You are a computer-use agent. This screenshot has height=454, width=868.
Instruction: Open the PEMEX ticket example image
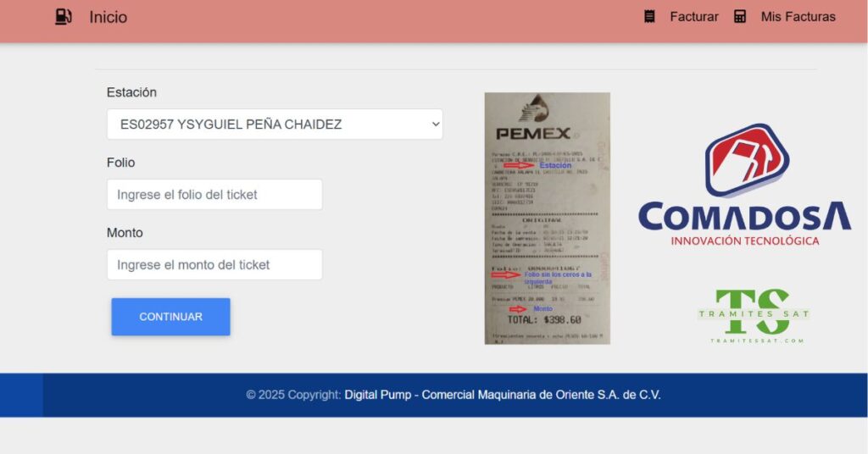(x=547, y=219)
